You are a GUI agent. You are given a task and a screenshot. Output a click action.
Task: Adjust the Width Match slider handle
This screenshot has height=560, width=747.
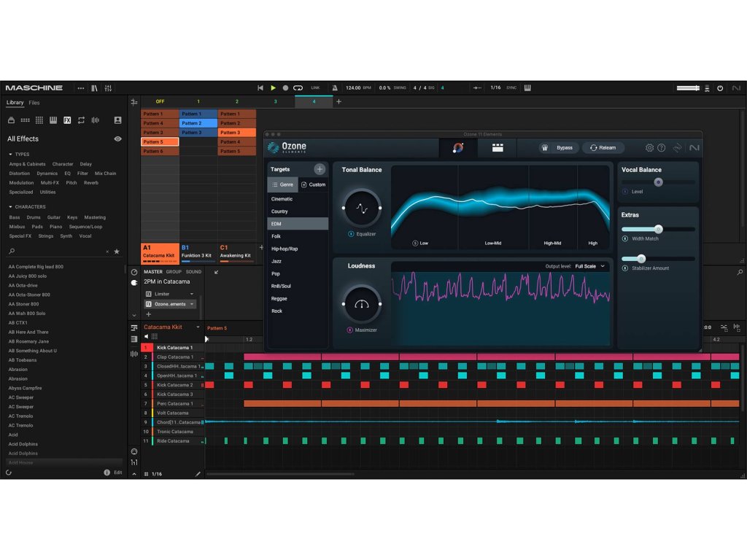[659, 229]
